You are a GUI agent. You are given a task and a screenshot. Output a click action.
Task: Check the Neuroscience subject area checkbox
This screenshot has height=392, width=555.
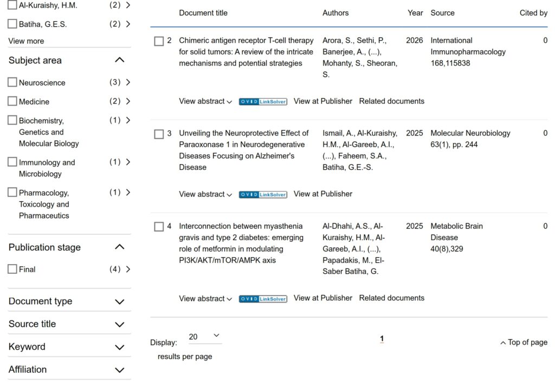pyautogui.click(x=12, y=82)
